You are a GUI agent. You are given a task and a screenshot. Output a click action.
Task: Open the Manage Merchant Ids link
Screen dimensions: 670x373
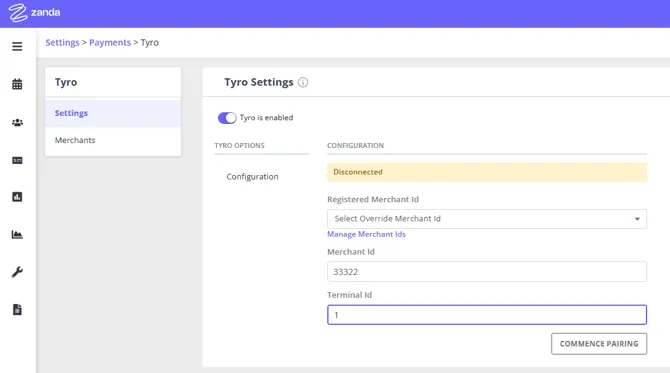tap(366, 234)
